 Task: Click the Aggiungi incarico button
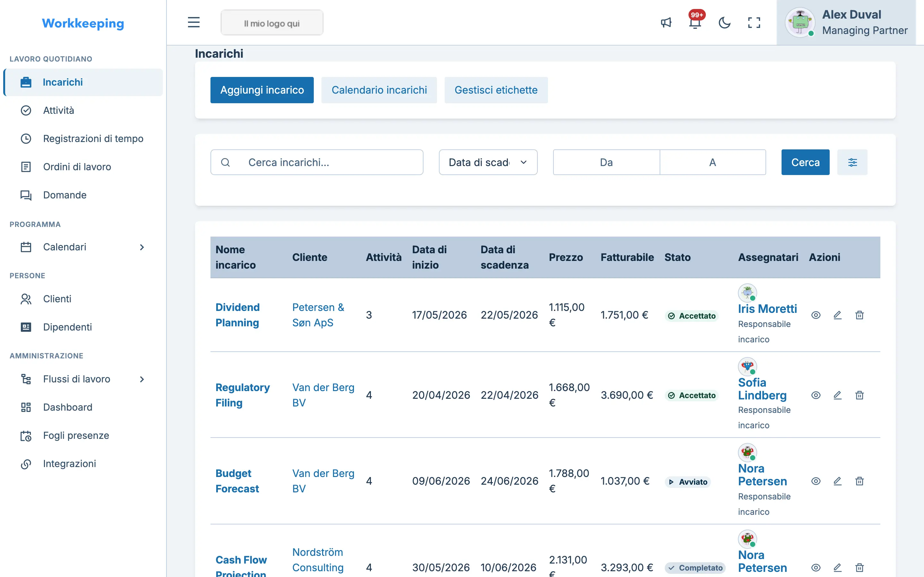pyautogui.click(x=262, y=90)
